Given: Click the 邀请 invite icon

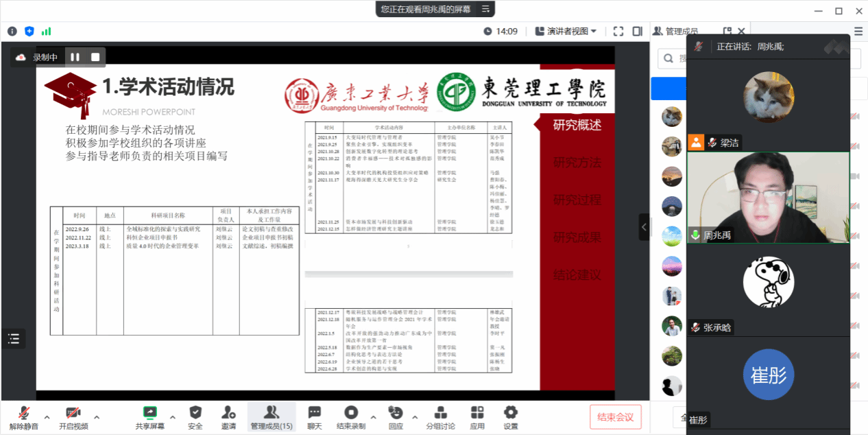Looking at the screenshot, I should [229, 416].
